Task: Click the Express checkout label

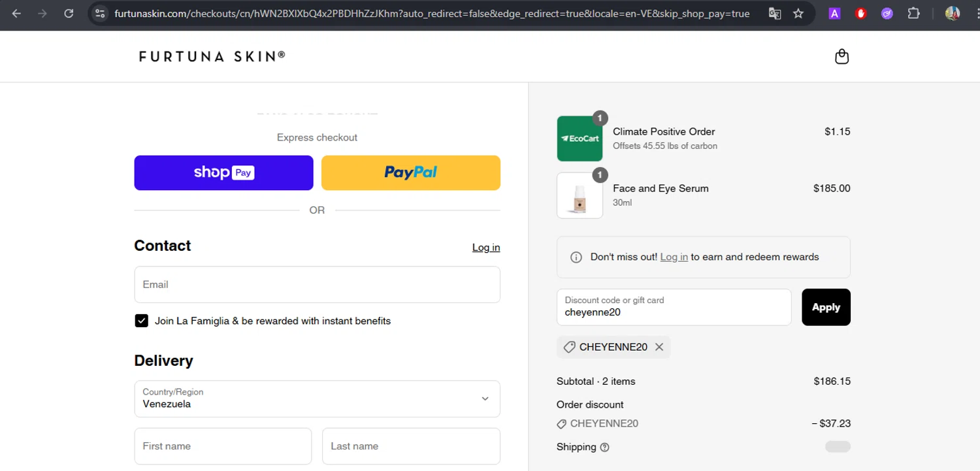Action: coord(317,137)
